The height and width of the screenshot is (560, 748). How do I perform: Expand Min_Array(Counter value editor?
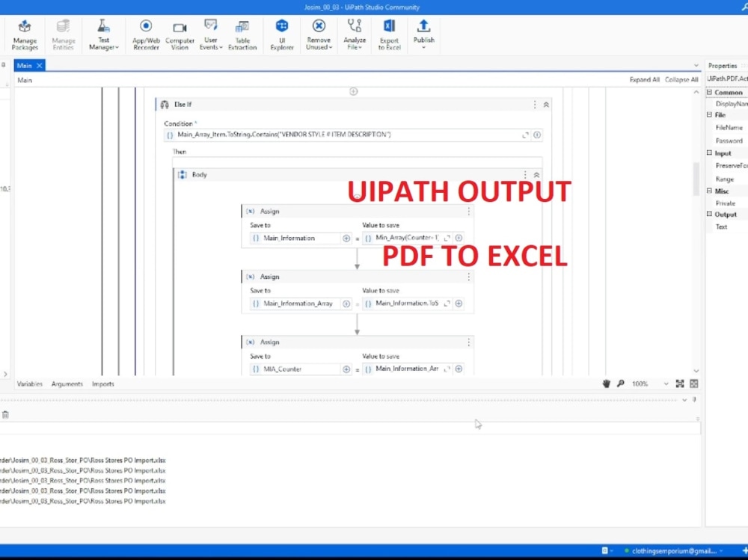(447, 238)
